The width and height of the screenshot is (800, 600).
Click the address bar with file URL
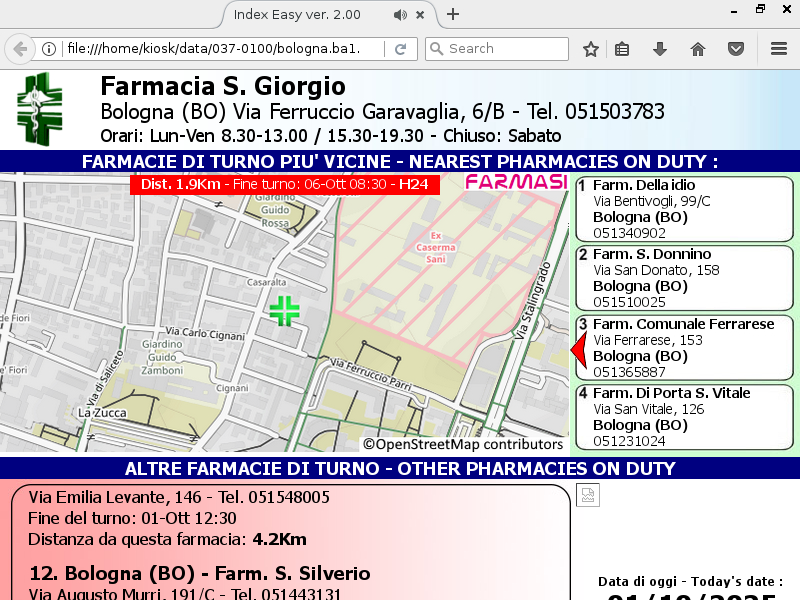220,49
